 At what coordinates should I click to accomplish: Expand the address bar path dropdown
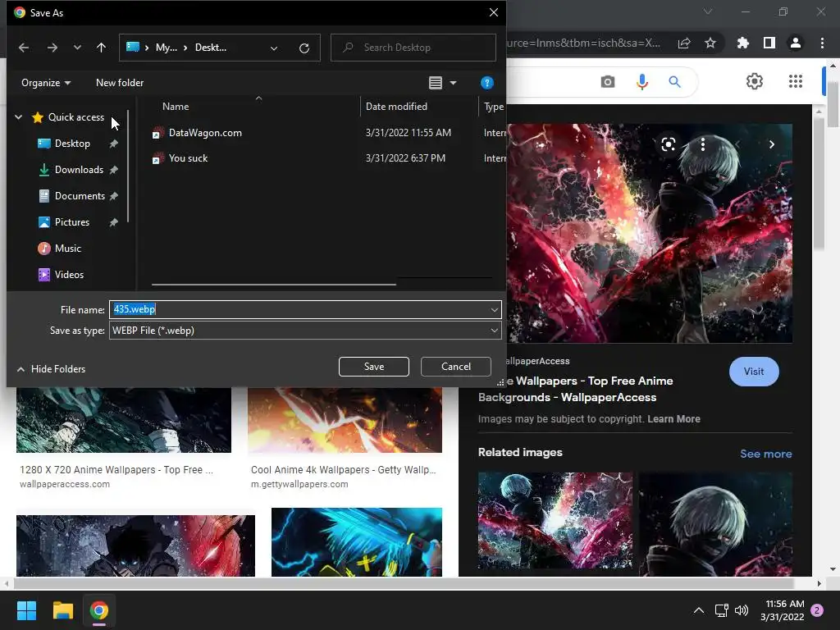pyautogui.click(x=274, y=48)
